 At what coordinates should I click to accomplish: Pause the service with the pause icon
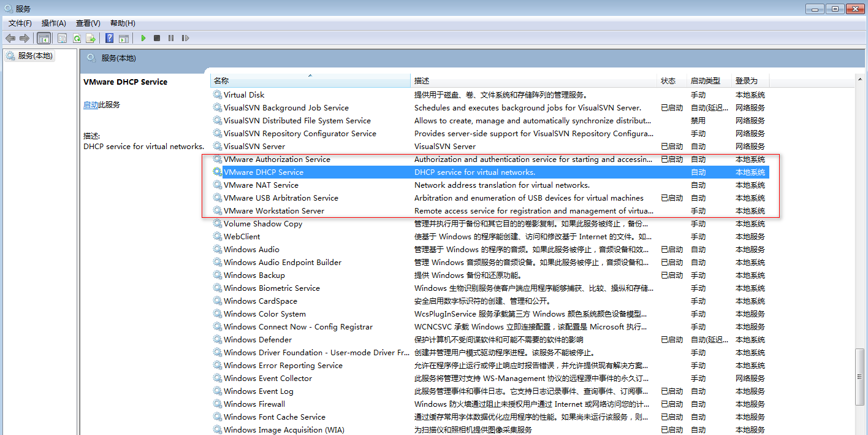coord(170,38)
